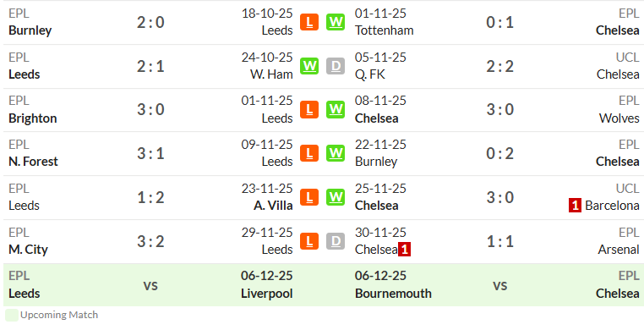Click the W badge for Leeds vs W. Ham
This screenshot has height=330, width=644.
pyautogui.click(x=308, y=66)
